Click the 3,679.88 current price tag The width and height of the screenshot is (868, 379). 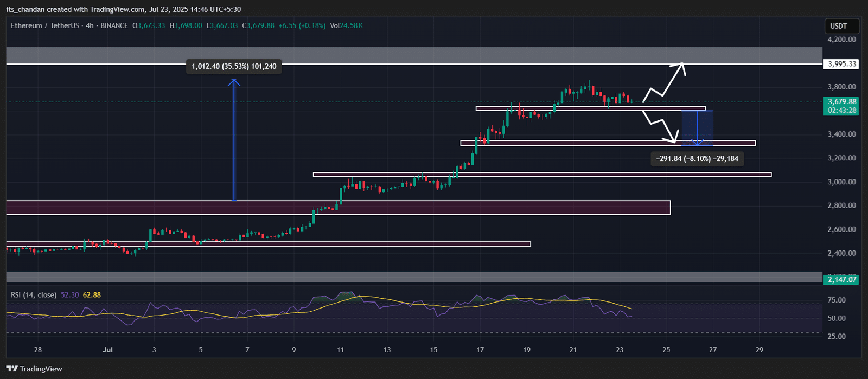point(842,102)
